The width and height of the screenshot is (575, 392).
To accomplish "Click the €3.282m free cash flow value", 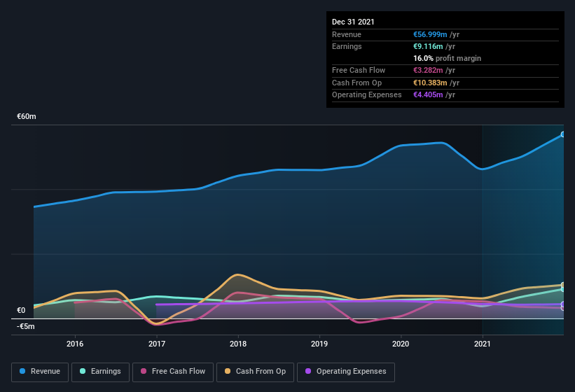I will [428, 70].
